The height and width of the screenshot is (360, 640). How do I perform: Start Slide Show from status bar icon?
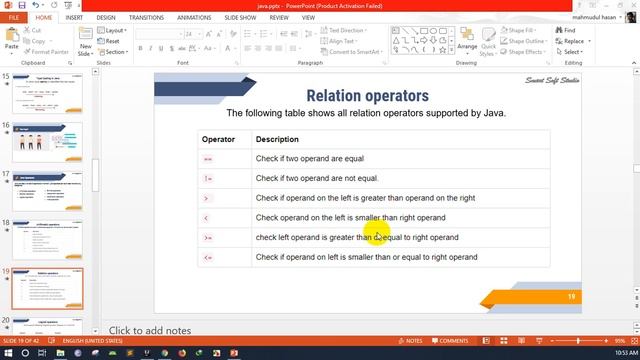pos(539,341)
